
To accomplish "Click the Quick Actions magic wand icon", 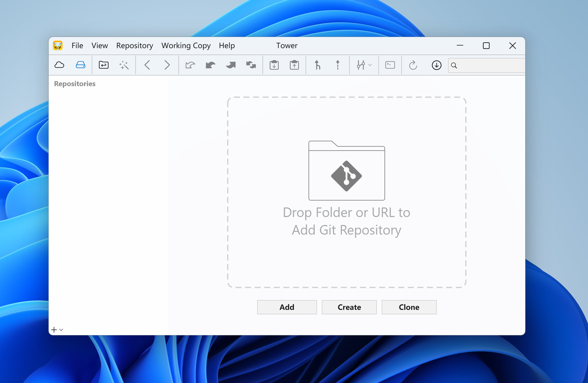I will 124,65.
